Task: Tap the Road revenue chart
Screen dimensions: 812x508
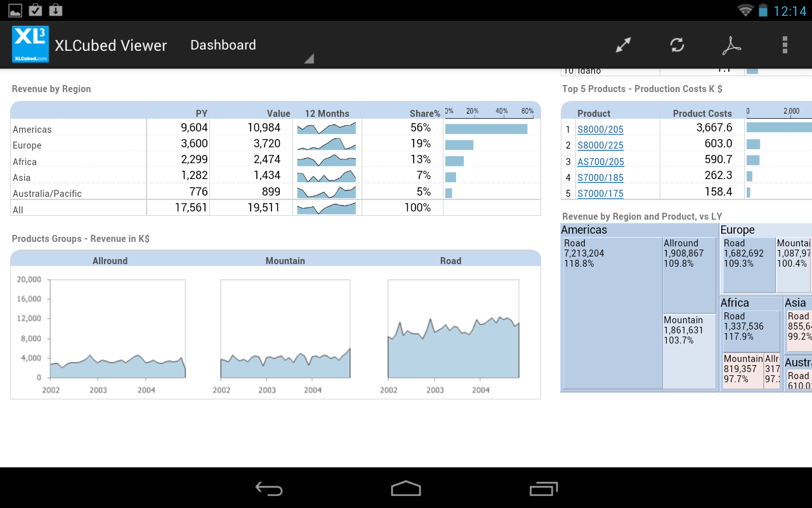Action: point(452,330)
